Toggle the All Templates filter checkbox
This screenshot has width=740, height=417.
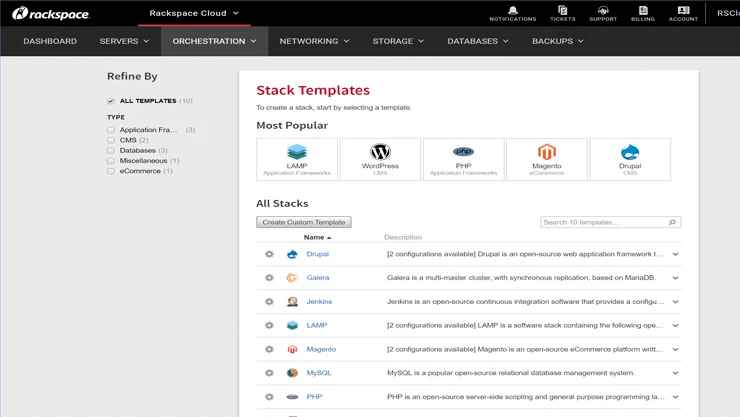click(x=111, y=100)
